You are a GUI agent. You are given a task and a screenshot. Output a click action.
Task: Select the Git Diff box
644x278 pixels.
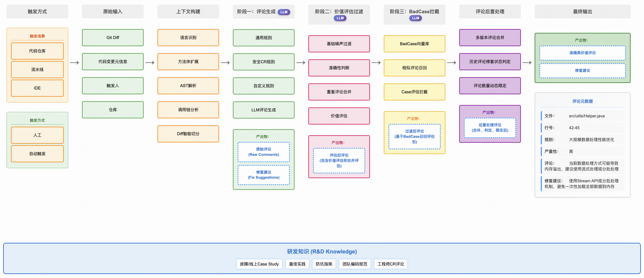coord(113,38)
